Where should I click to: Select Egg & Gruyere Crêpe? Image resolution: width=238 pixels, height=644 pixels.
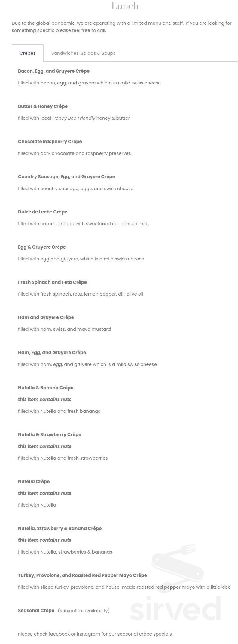point(42,247)
